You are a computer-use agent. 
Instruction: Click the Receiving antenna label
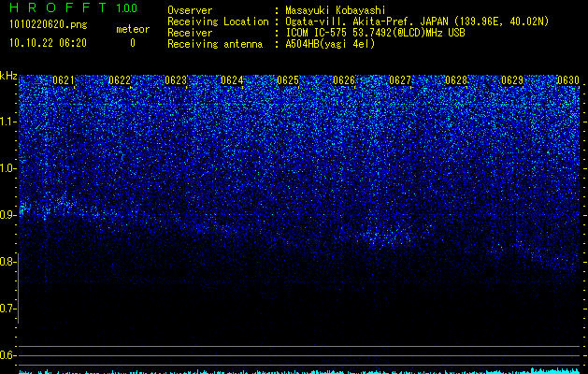(x=215, y=44)
